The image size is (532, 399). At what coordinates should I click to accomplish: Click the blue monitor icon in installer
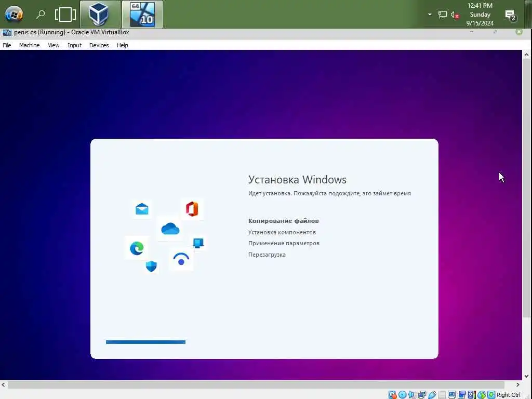[x=198, y=243]
